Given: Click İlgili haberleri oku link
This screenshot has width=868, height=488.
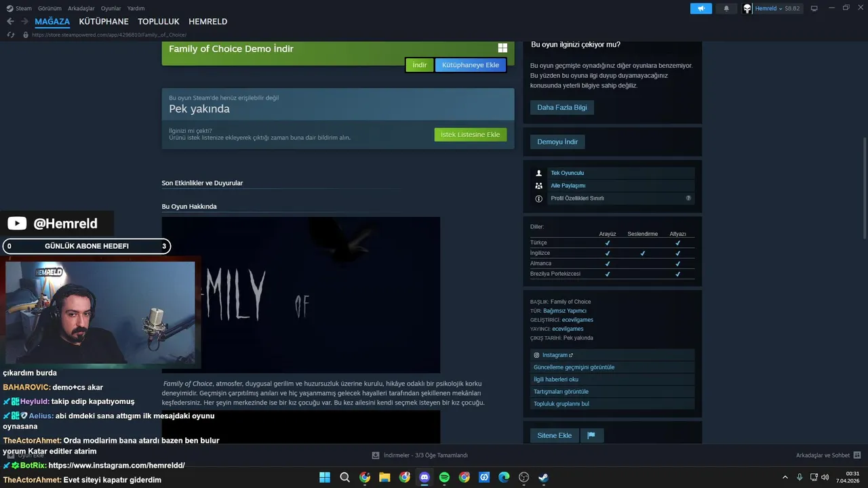Looking at the screenshot, I should 612,380.
